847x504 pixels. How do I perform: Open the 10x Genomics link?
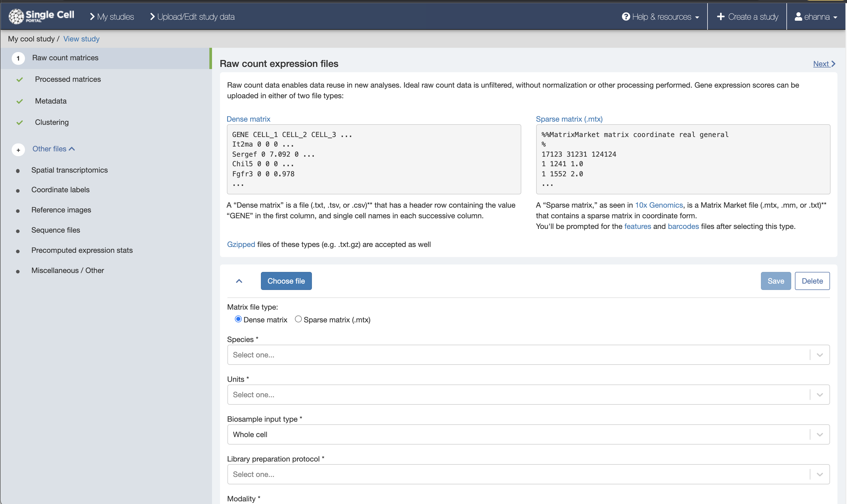pos(659,205)
